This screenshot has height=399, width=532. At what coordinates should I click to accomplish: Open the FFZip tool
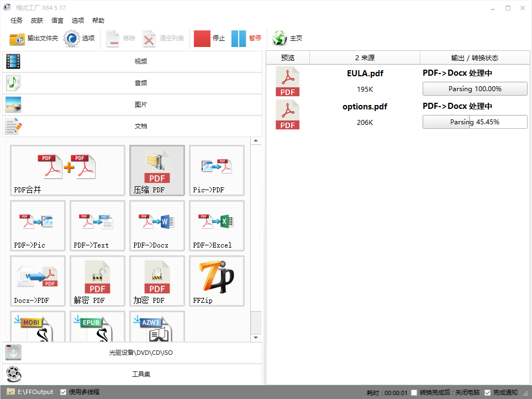tap(216, 281)
